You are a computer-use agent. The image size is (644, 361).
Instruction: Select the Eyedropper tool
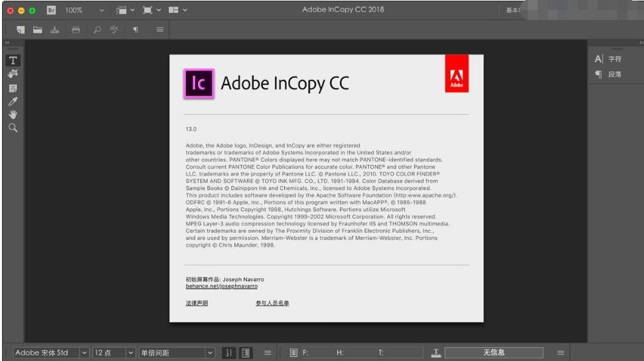pos(13,102)
